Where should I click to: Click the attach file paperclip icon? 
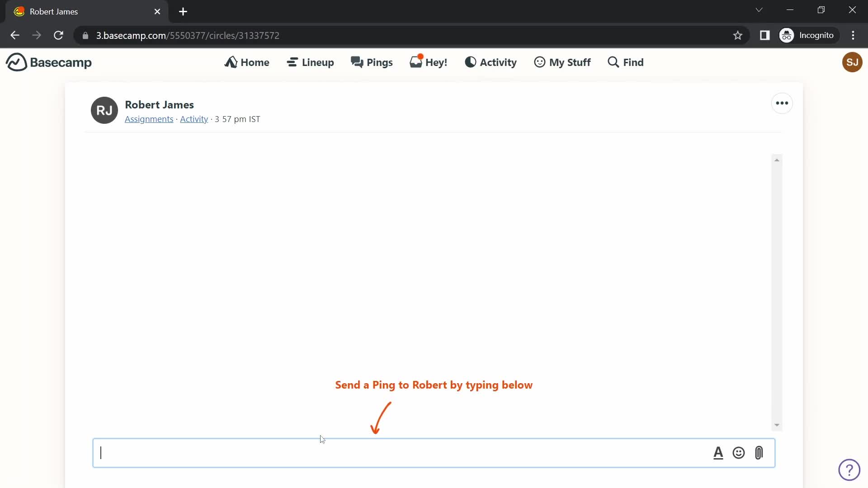pos(759,453)
